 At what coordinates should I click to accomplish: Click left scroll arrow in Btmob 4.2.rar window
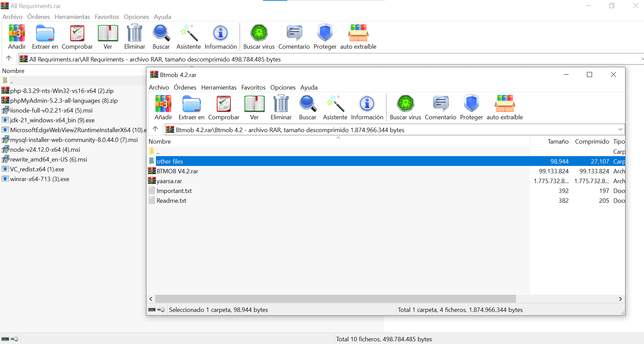(151, 299)
